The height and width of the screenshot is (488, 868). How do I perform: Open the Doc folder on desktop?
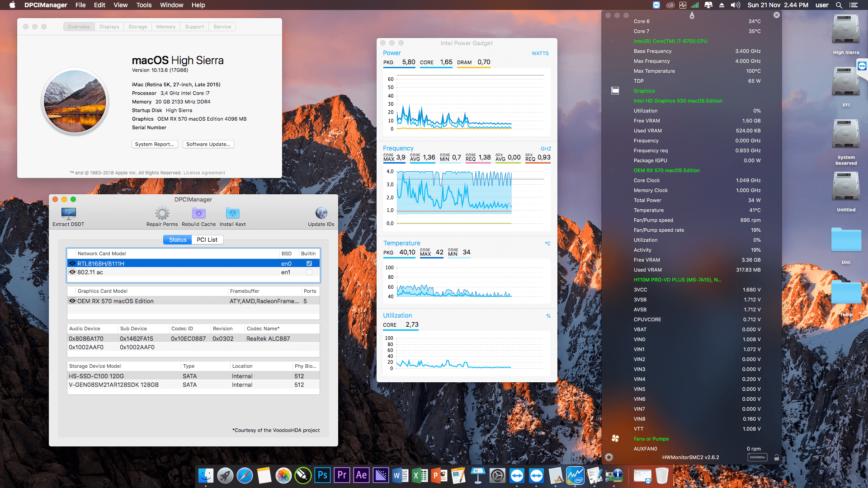pos(846,240)
